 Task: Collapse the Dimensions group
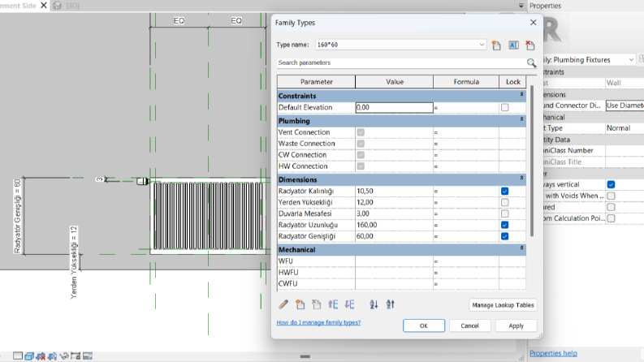click(x=521, y=178)
